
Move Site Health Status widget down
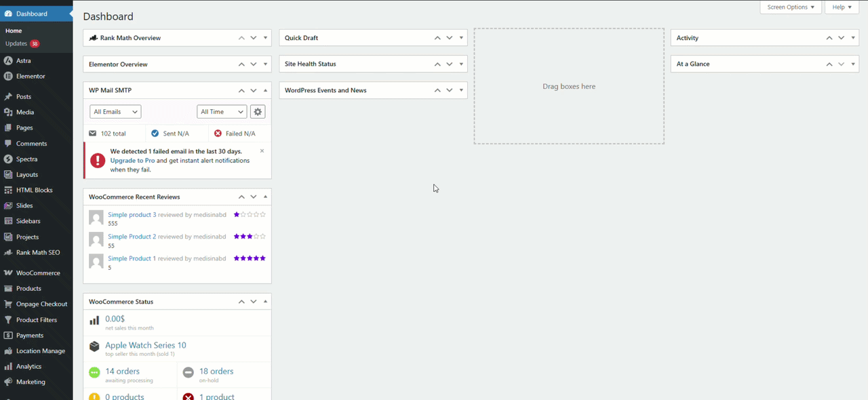click(x=450, y=64)
